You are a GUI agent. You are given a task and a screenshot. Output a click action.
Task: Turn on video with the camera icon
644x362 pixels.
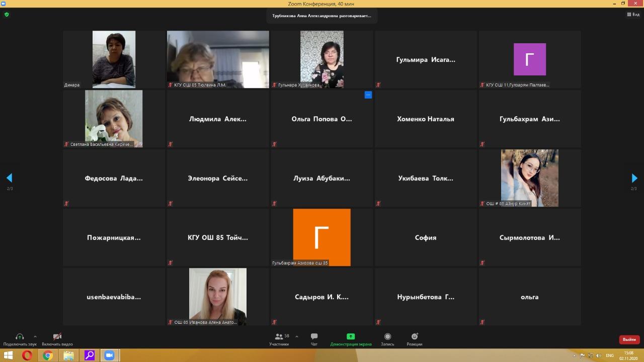click(57, 337)
